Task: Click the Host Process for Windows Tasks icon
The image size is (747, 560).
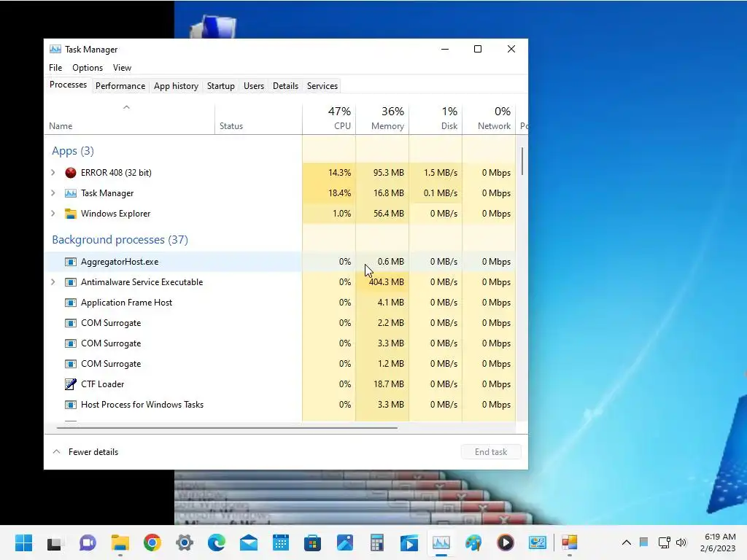Action: pos(71,405)
